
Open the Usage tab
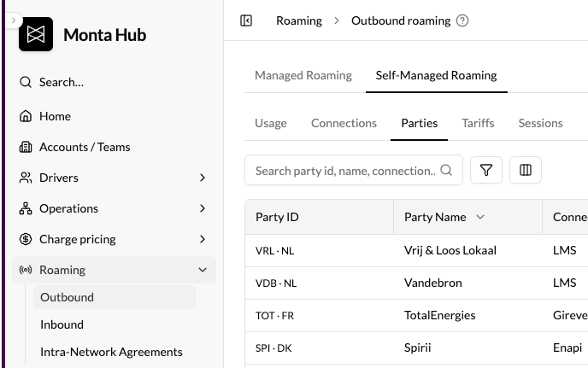tap(271, 123)
